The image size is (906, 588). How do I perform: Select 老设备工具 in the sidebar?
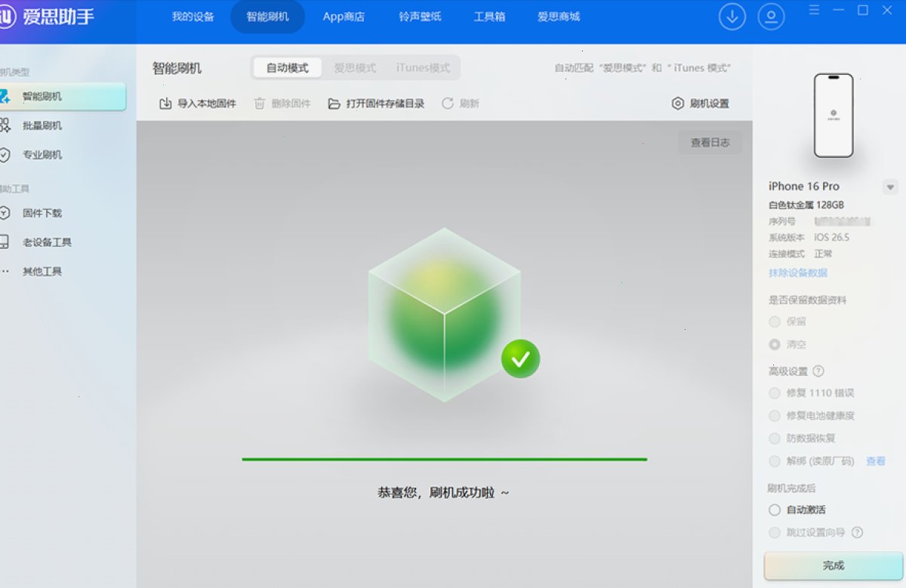coord(47,242)
